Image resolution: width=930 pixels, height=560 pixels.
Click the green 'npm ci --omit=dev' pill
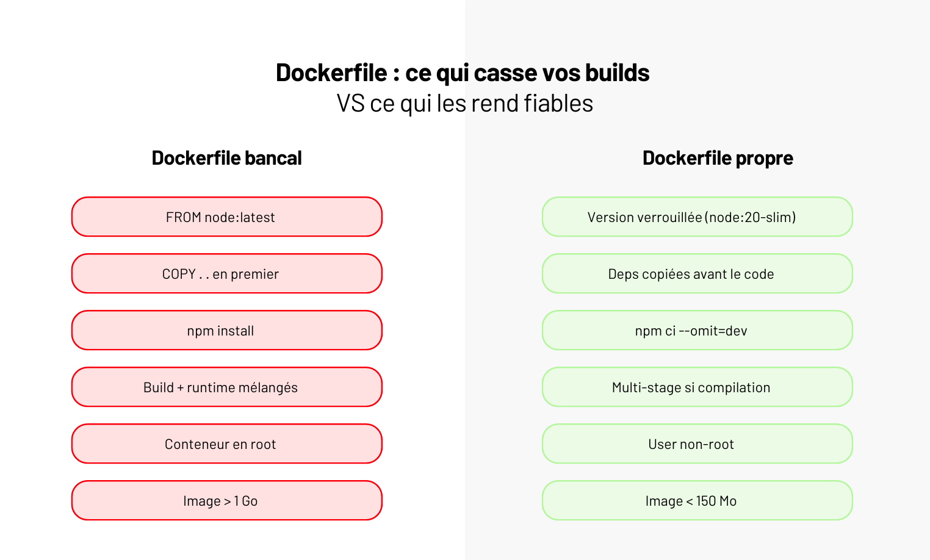pyautogui.click(x=697, y=331)
